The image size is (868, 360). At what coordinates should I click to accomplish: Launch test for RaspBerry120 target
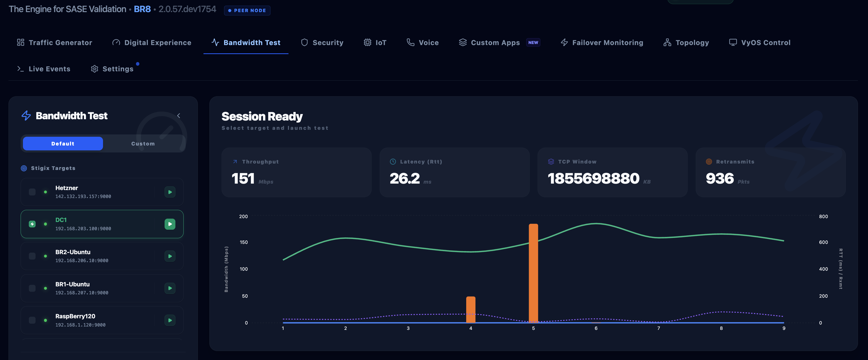pyautogui.click(x=170, y=320)
